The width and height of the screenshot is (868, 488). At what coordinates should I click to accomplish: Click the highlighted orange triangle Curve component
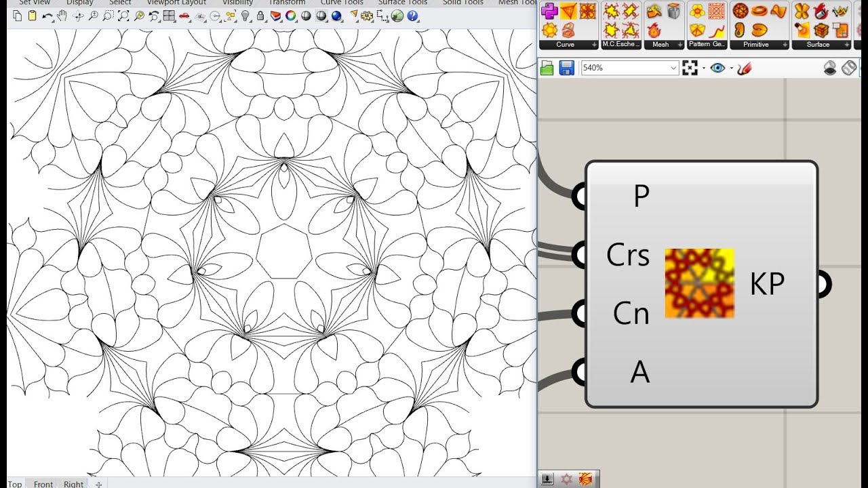tap(568, 11)
